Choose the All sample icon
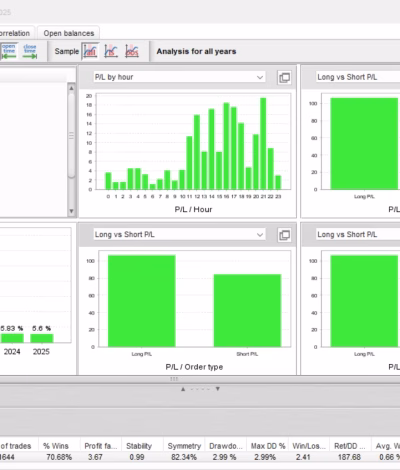This screenshot has height=470, width=400. tap(90, 51)
